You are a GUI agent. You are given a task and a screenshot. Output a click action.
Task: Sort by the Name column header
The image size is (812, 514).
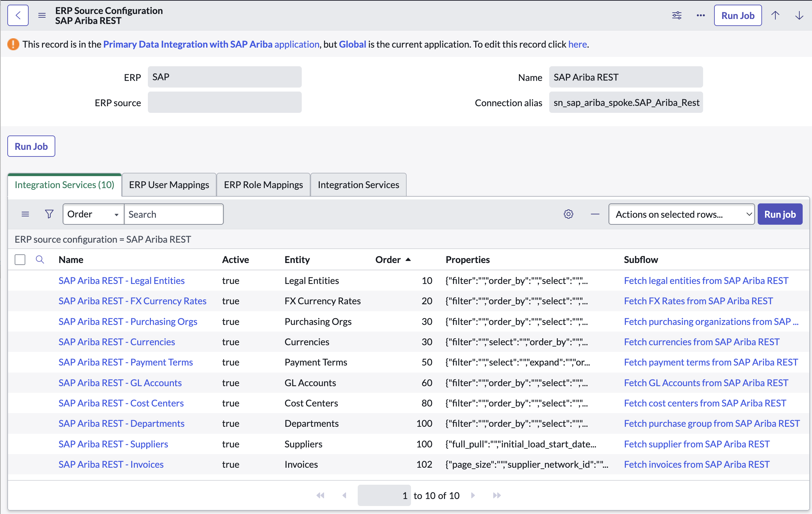71,260
